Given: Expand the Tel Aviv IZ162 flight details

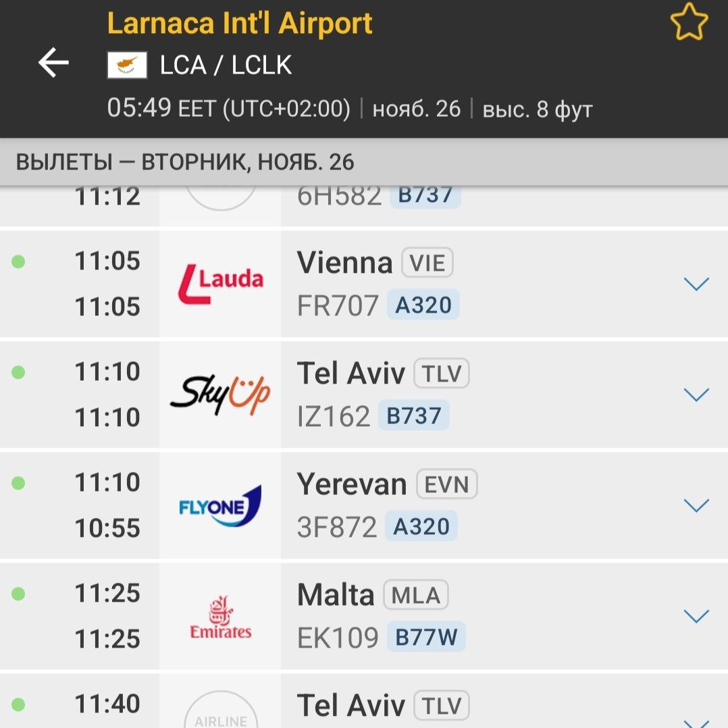Looking at the screenshot, I should tap(696, 394).
